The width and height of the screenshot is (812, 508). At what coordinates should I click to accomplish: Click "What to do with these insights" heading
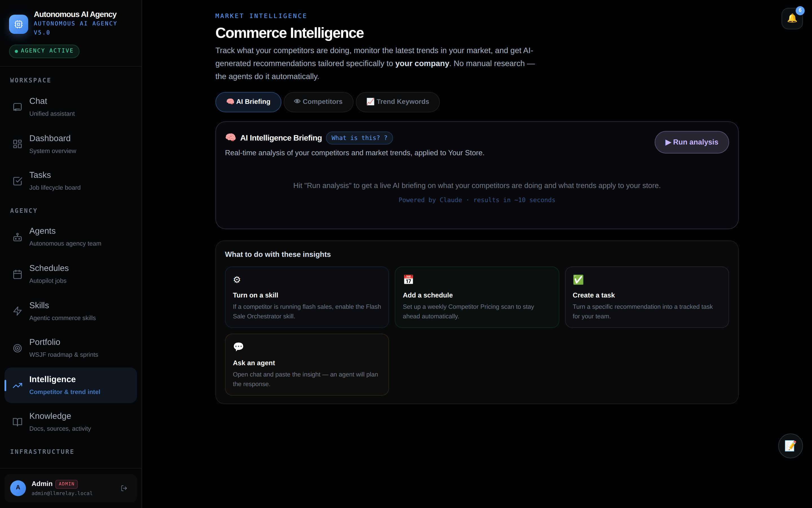277,254
